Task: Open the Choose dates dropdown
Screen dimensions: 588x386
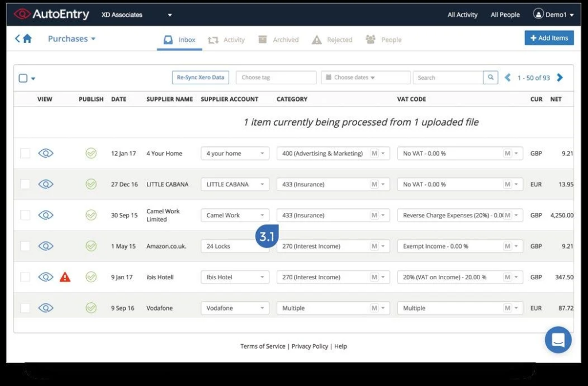Action: pyautogui.click(x=365, y=77)
